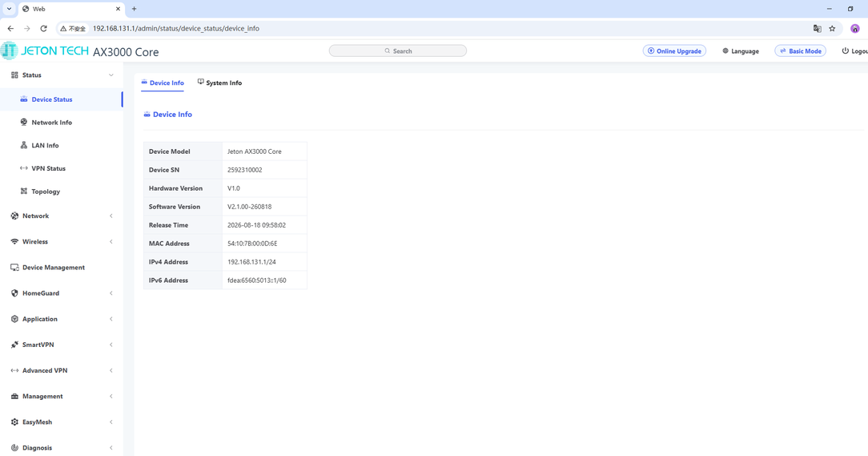Click the Device Management monitor icon
The height and width of the screenshot is (456, 868).
pyautogui.click(x=14, y=267)
